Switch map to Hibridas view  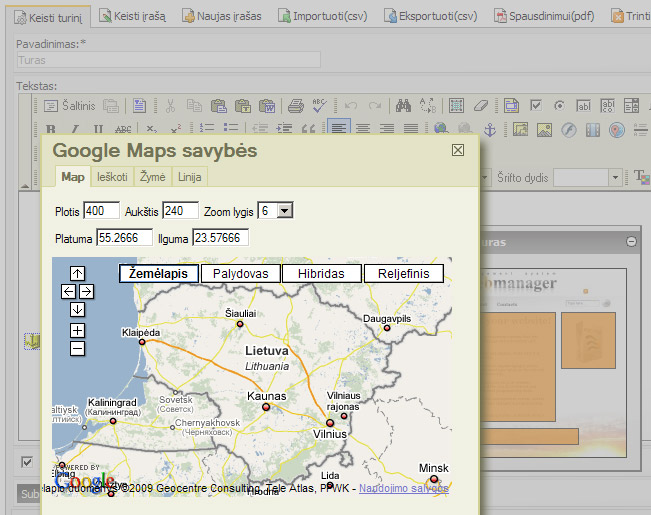point(321,274)
